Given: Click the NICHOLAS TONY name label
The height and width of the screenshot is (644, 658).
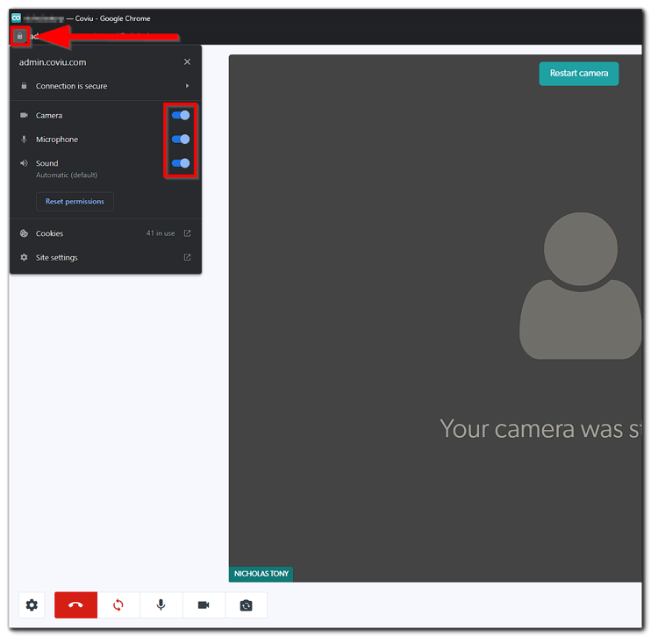Looking at the screenshot, I should click(261, 574).
